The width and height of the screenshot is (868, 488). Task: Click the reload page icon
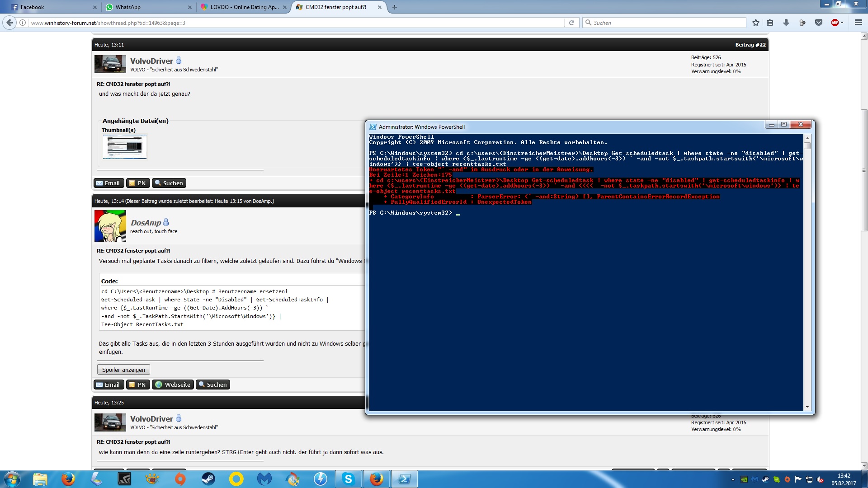click(x=571, y=23)
